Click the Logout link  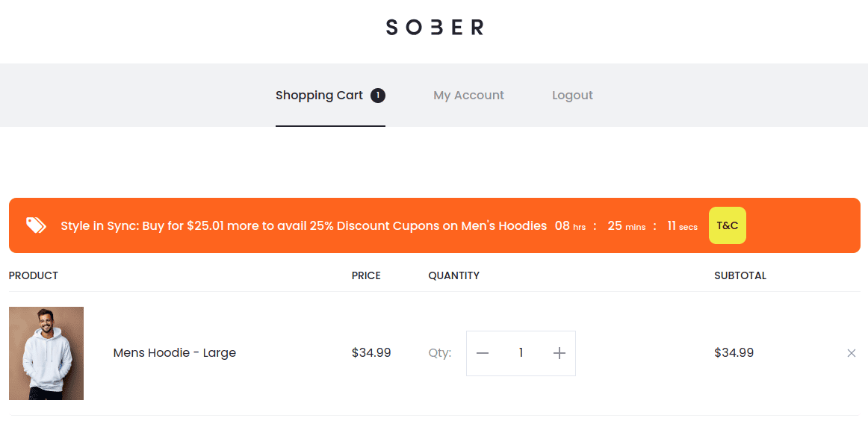[x=572, y=95]
